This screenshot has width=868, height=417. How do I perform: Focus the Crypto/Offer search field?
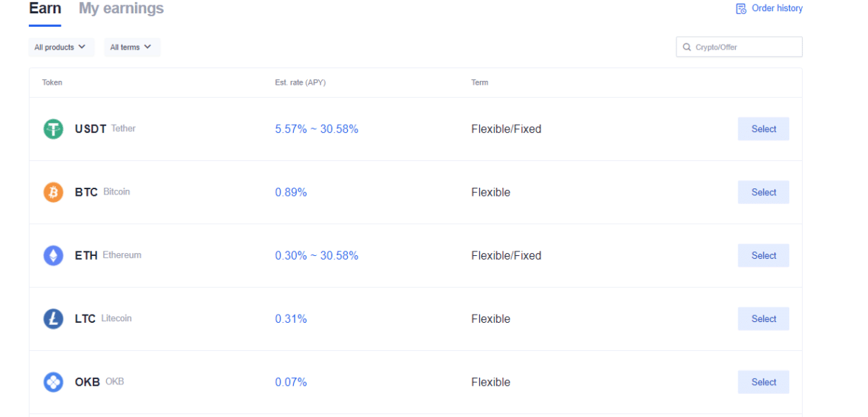point(746,47)
